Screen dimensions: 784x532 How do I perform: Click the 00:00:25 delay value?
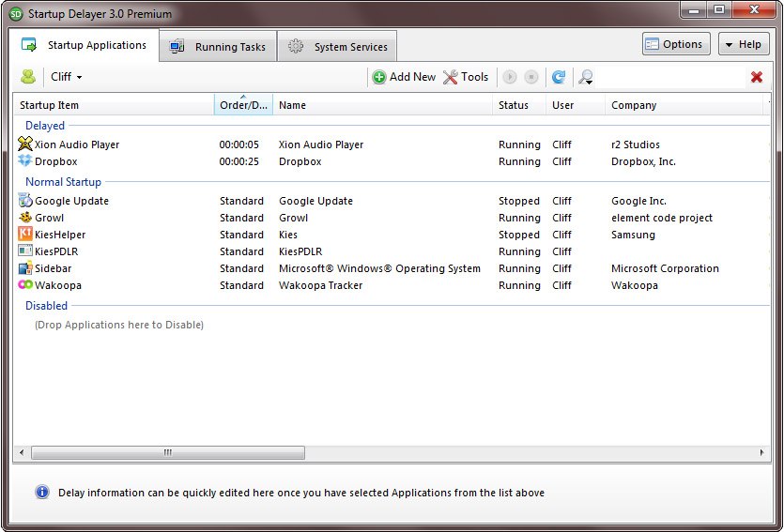point(239,161)
